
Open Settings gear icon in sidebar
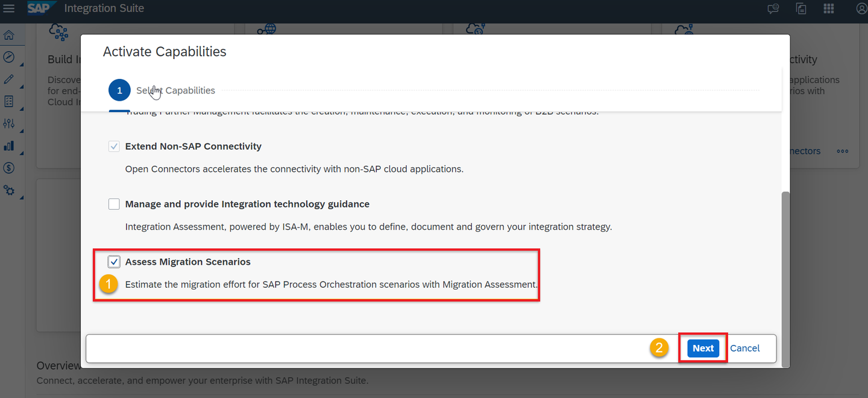coord(8,190)
